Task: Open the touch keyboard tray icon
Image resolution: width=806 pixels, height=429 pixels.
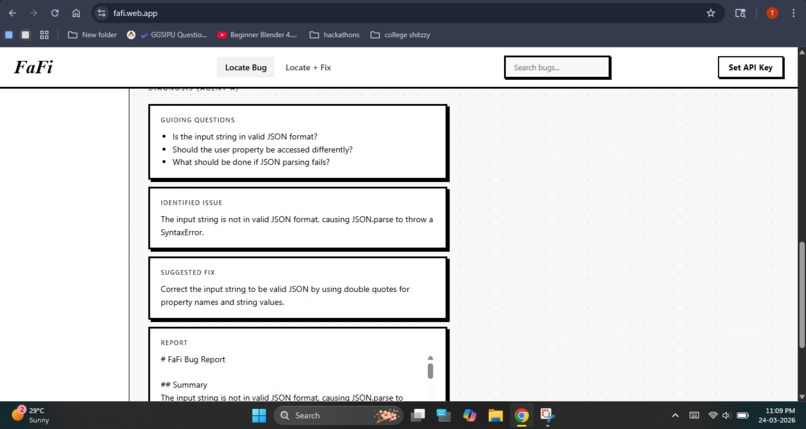Action: pos(694,415)
